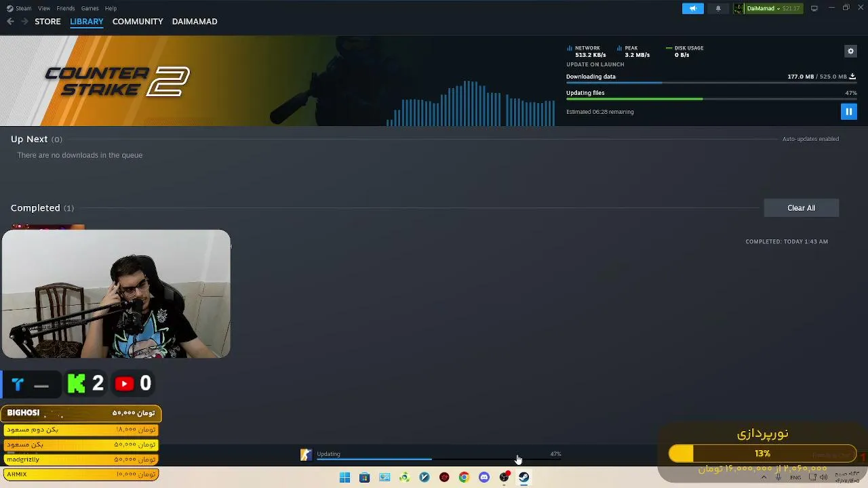Viewport: 868px width, 488px height.
Task: Open the View menu
Action: click(x=44, y=8)
